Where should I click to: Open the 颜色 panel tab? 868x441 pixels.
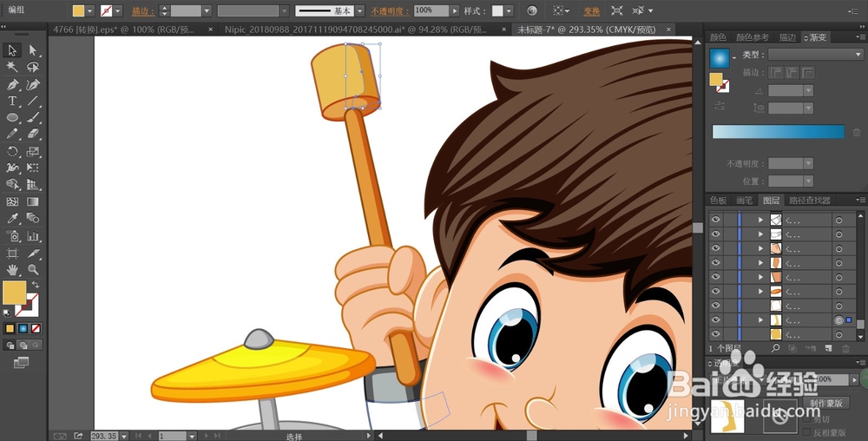point(718,37)
